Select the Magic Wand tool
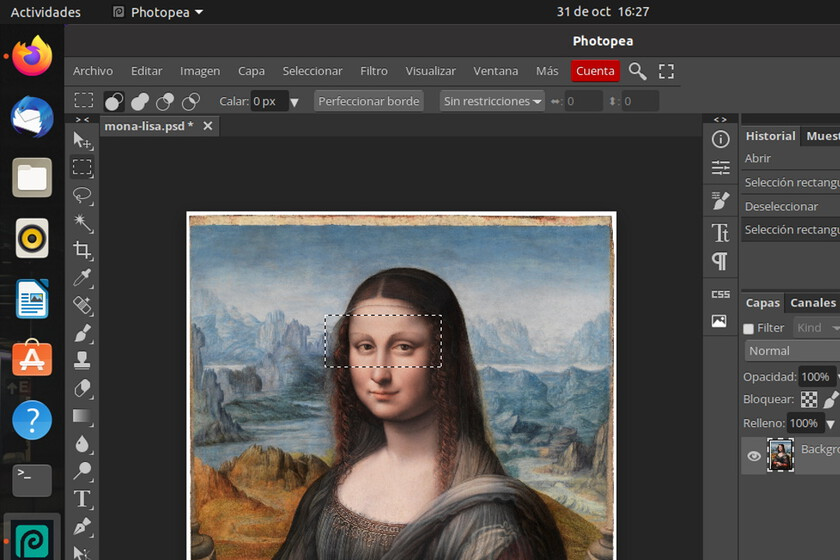The height and width of the screenshot is (560, 840). [83, 223]
